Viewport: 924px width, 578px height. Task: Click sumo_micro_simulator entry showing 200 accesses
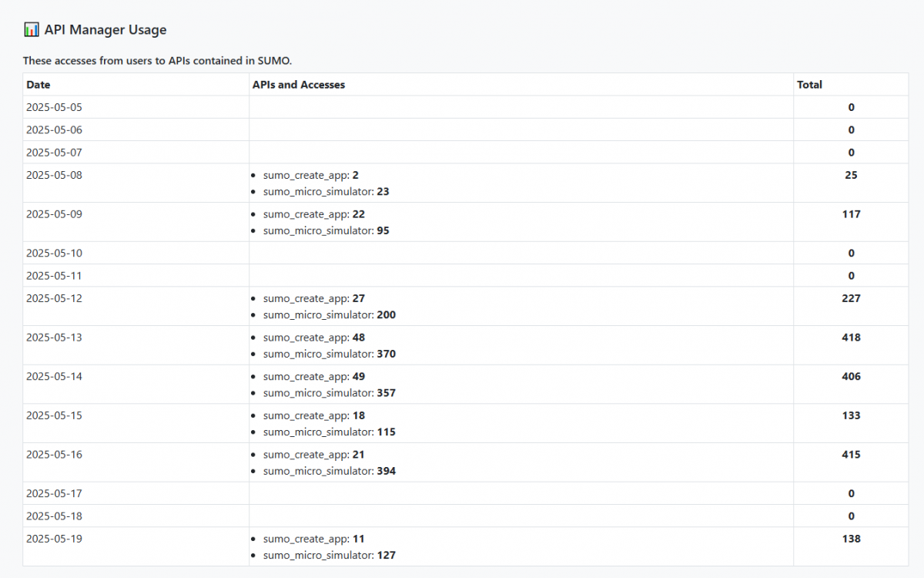click(329, 315)
